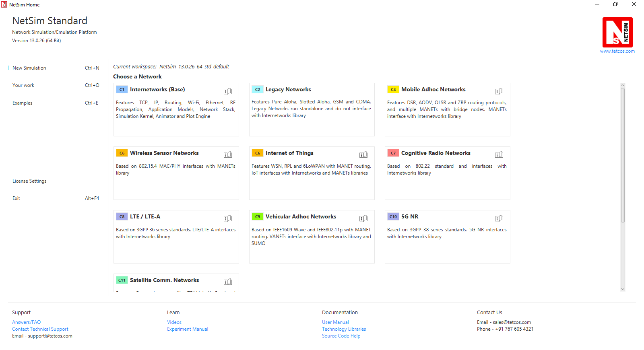Click scroll down arrow of network list
This screenshot has height=350, width=644.
[x=623, y=289]
